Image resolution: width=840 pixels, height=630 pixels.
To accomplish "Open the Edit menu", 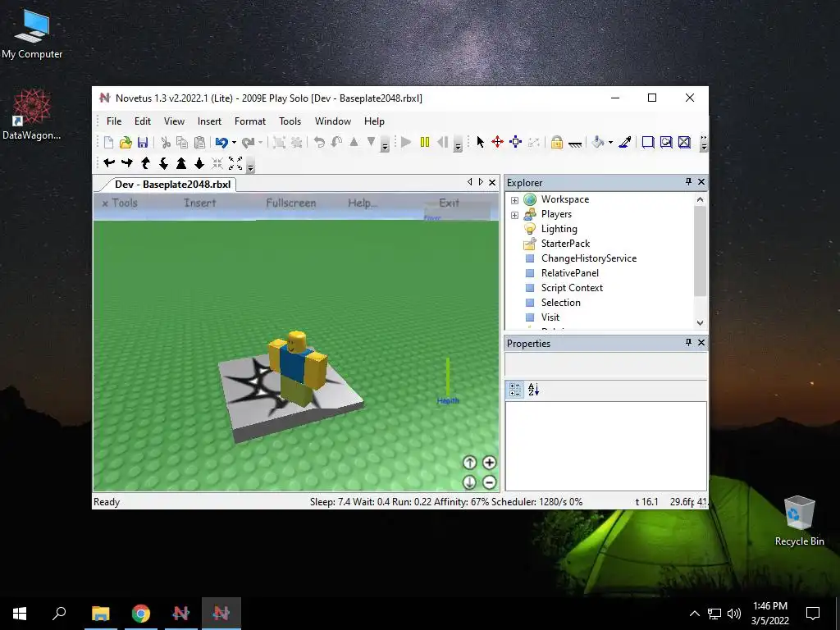I will [x=143, y=121].
